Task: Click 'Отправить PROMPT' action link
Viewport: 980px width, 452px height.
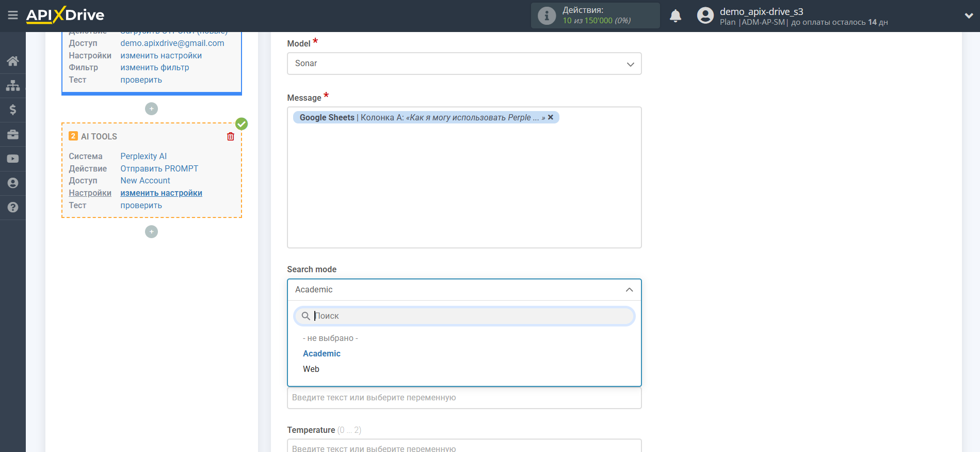Action: pyautogui.click(x=159, y=168)
